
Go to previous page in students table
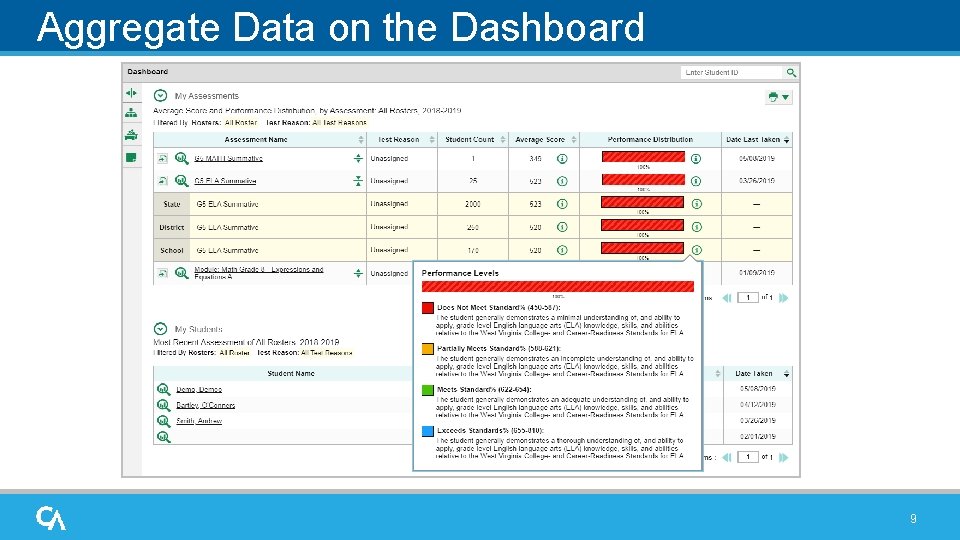(727, 457)
